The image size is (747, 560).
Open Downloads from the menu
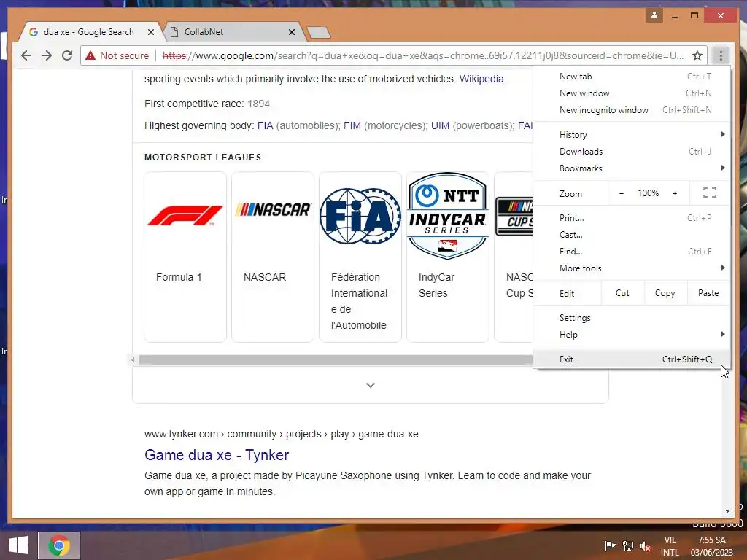tap(632, 152)
